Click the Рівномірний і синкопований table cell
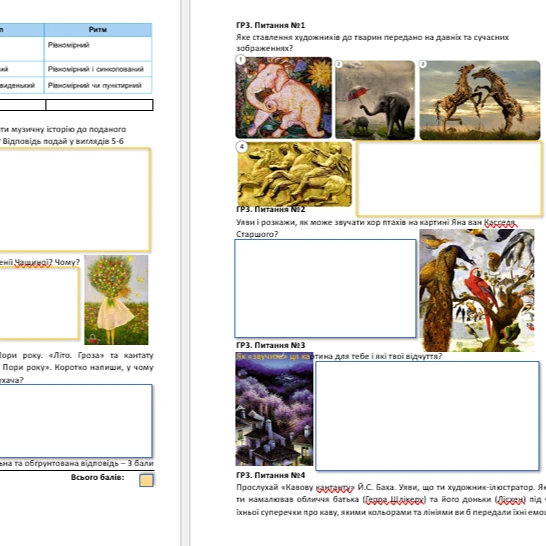 click(98, 69)
